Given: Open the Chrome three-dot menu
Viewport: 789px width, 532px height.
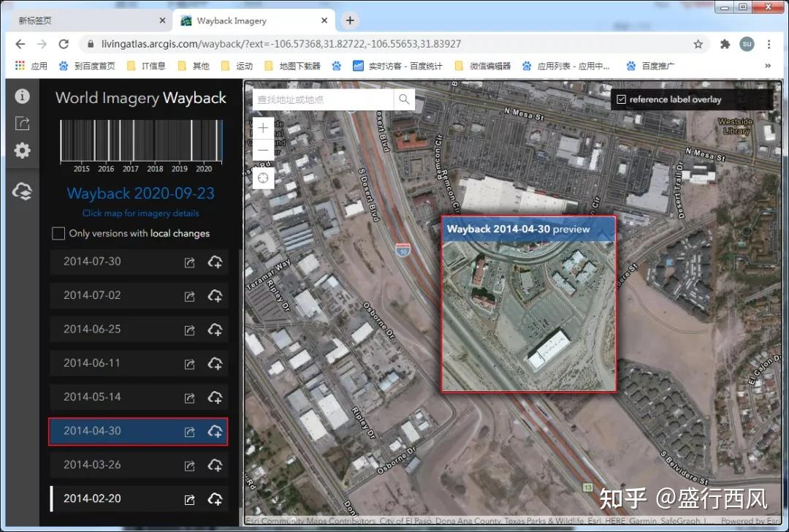Looking at the screenshot, I should [x=770, y=44].
